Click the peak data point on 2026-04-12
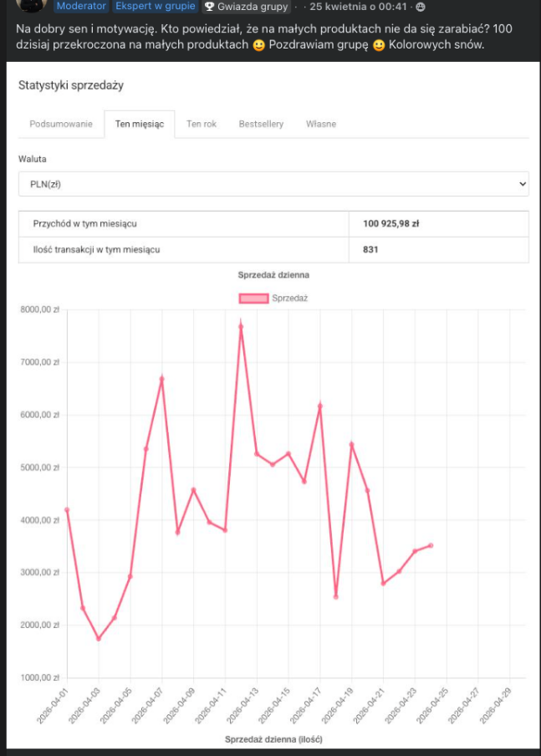The image size is (541, 756). (x=241, y=327)
